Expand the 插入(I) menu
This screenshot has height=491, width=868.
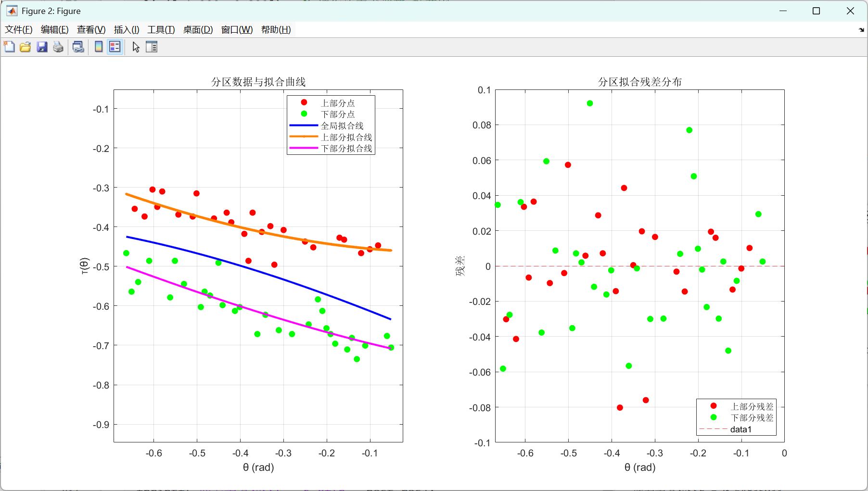[127, 30]
